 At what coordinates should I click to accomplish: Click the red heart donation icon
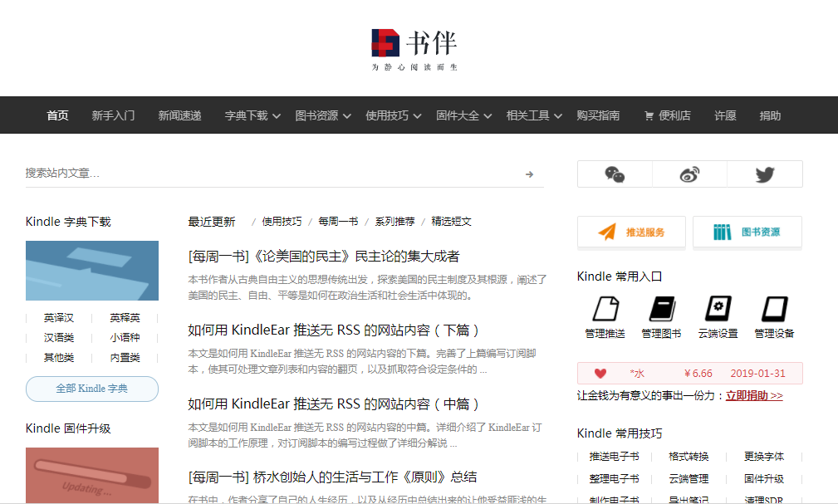point(600,374)
